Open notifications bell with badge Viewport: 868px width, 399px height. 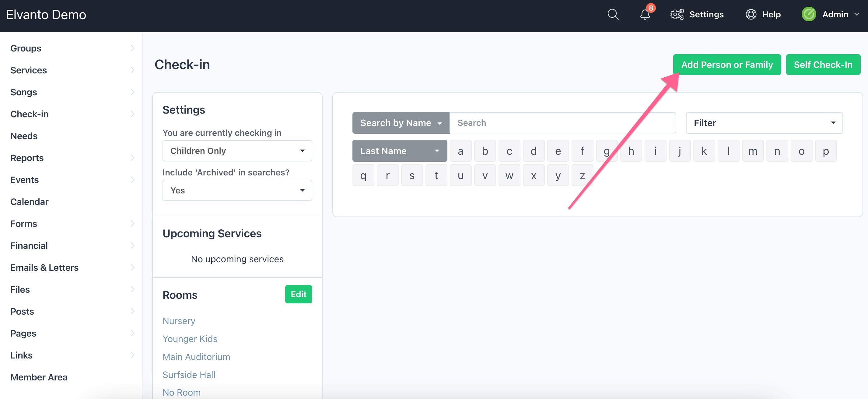point(645,15)
